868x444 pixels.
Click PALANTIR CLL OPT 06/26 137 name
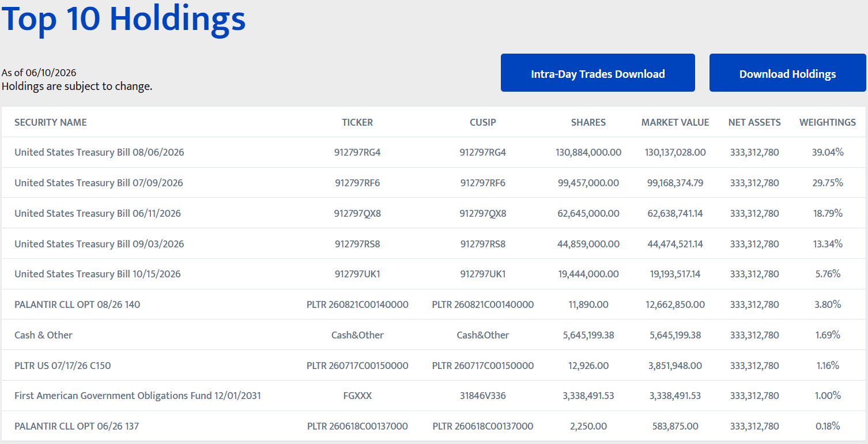[x=77, y=426]
